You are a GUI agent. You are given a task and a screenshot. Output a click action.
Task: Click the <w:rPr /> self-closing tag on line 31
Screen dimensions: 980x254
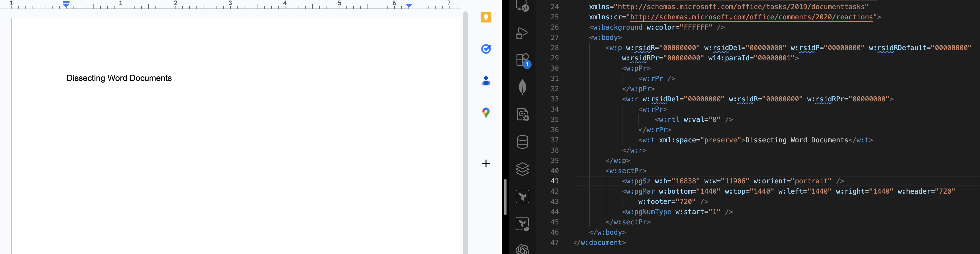[657, 79]
